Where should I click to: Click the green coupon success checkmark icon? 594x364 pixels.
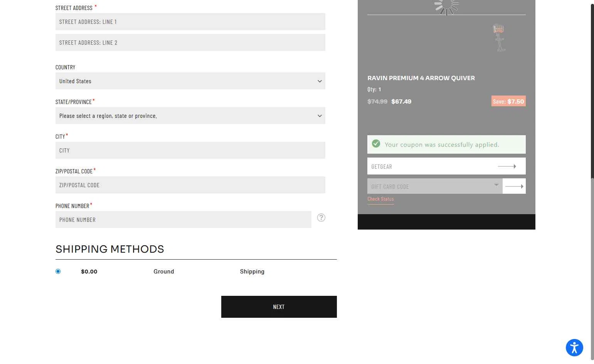pos(376,144)
